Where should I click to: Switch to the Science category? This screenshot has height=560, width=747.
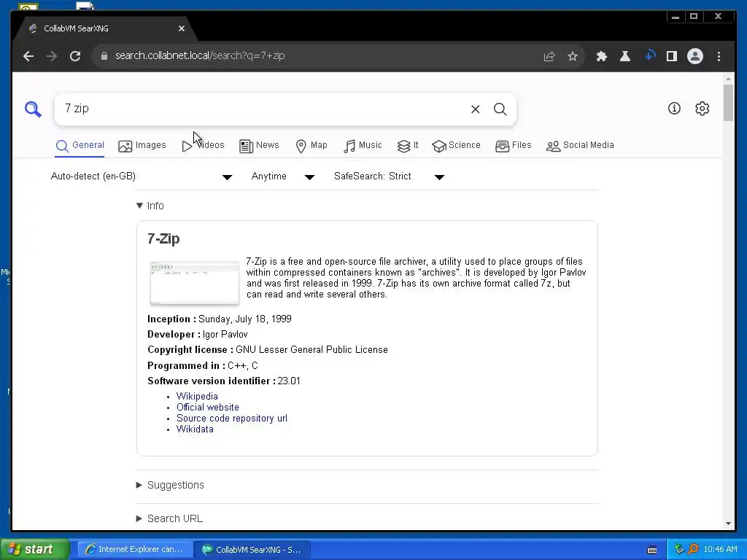456,146
